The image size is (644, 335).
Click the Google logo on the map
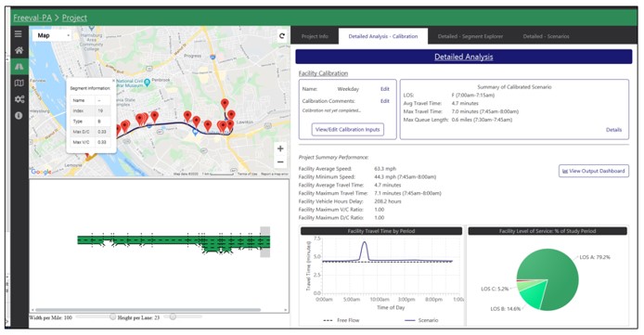point(41,172)
